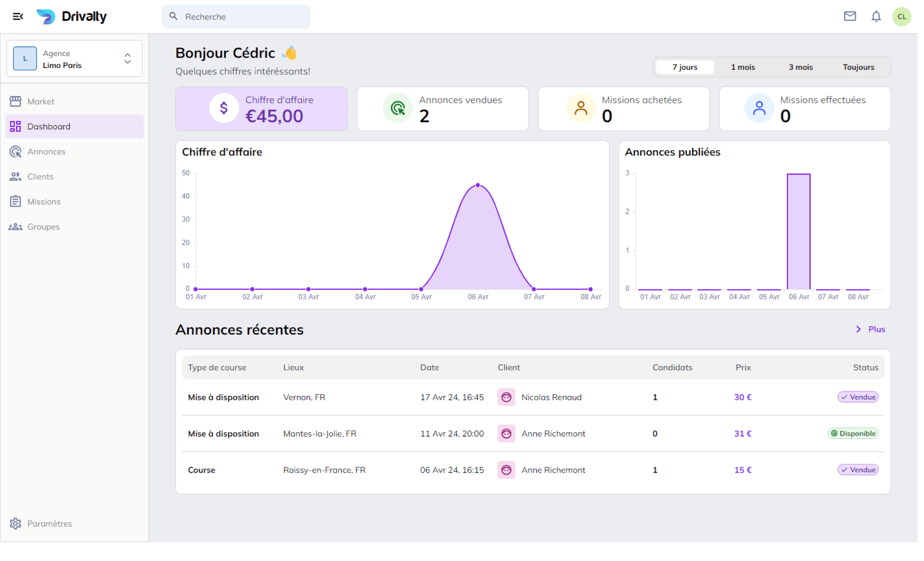Click the Groupes icon in sidebar
The width and height of the screenshot is (924, 561).
pyautogui.click(x=15, y=226)
